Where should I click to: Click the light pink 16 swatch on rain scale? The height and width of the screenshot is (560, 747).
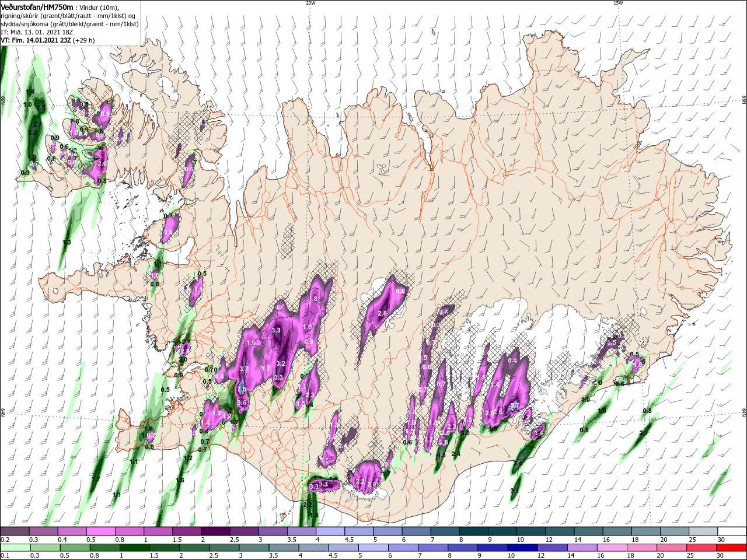612,548
